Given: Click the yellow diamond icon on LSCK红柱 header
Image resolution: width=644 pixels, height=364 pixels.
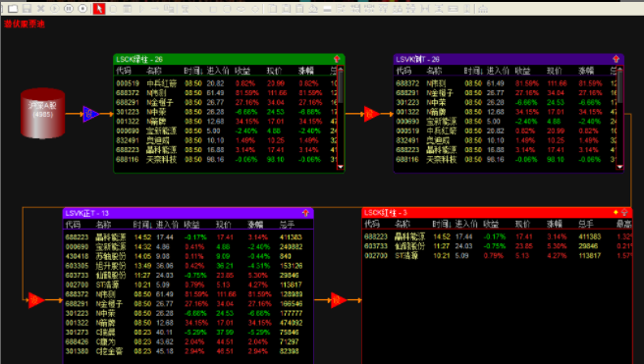Looking at the screenshot, I should point(616,212).
